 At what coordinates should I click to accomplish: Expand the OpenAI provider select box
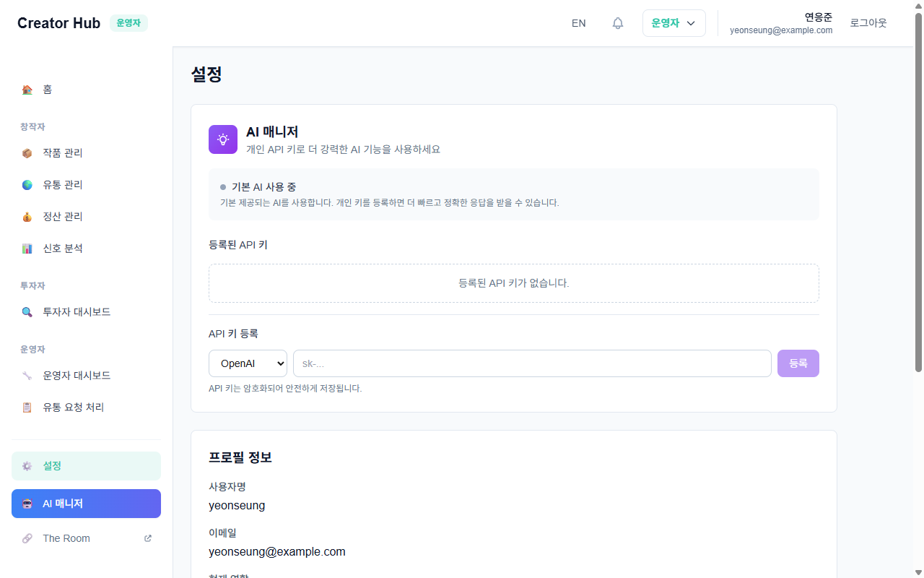coord(248,363)
